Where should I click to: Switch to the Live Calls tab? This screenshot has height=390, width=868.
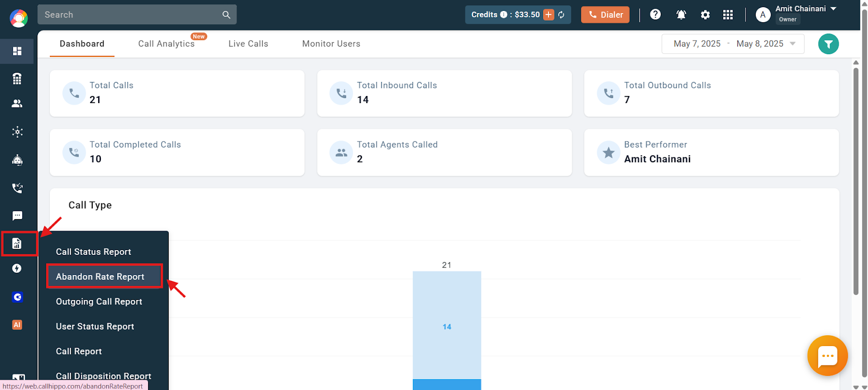[248, 44]
